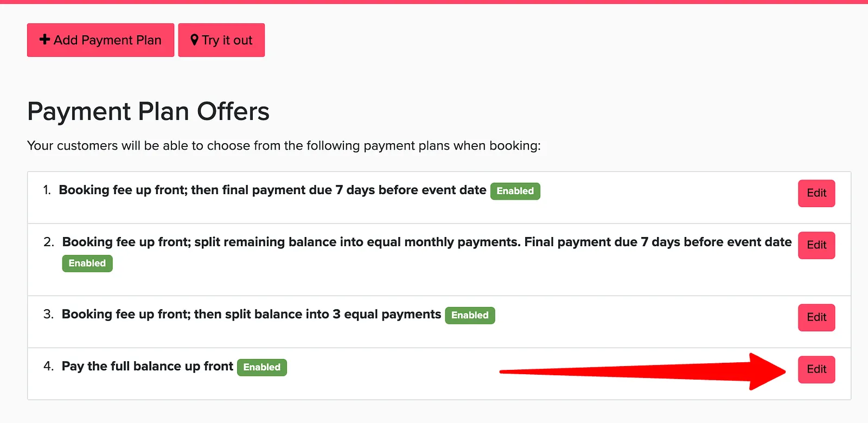Edit the equal monthly payments plan
Image resolution: width=868 pixels, height=423 pixels.
point(816,245)
